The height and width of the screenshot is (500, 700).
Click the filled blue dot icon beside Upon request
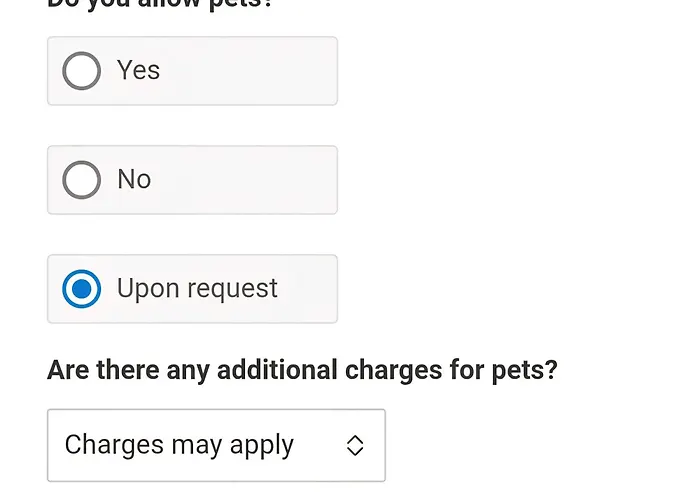(x=82, y=289)
